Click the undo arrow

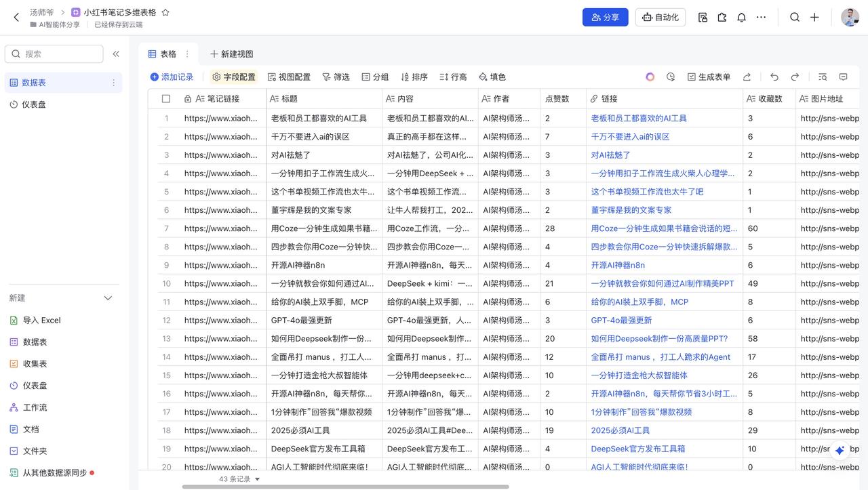(774, 77)
